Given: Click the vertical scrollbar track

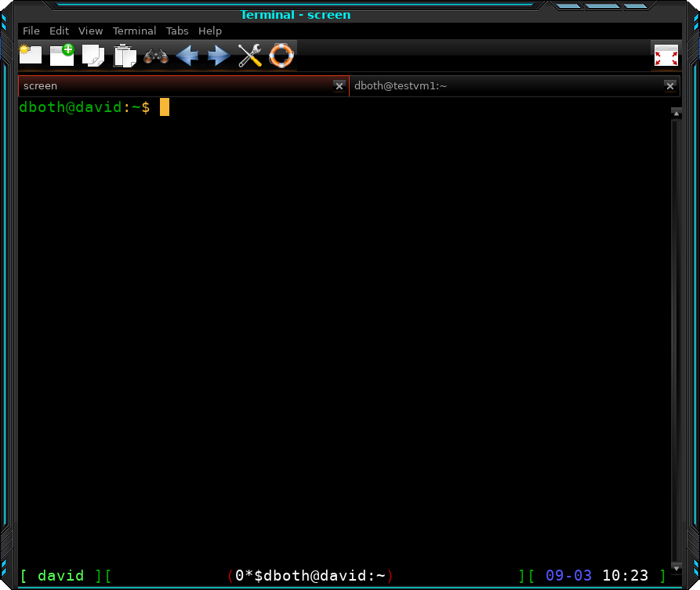Looking at the screenshot, I should point(676,341).
